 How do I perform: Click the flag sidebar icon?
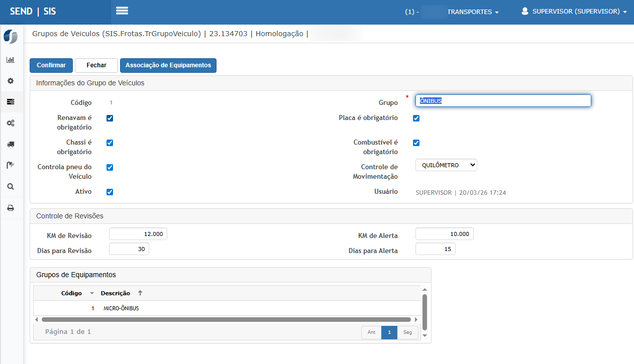tap(11, 165)
